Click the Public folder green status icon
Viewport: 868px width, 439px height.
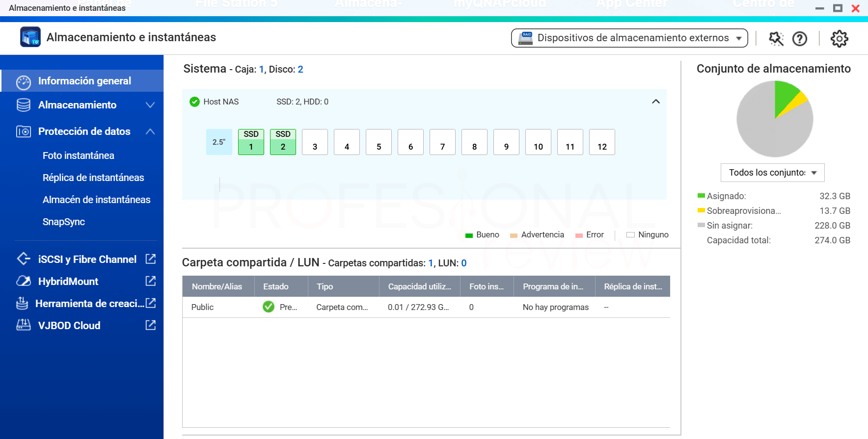tap(269, 307)
